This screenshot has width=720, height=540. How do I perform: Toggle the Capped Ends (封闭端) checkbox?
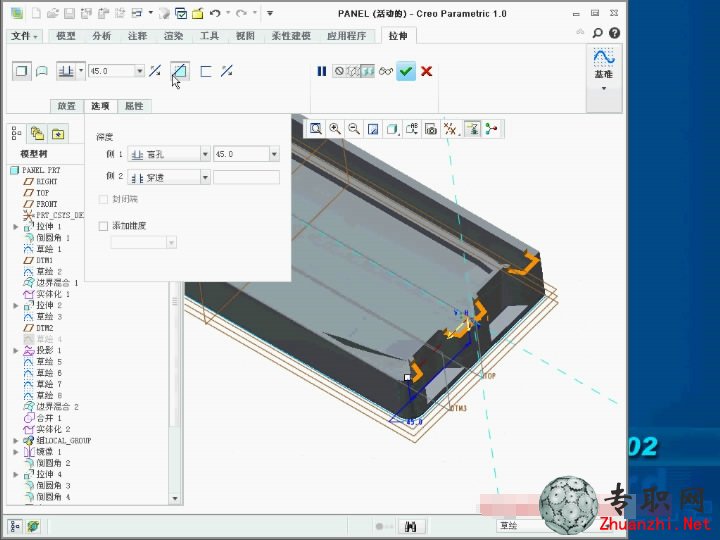pos(103,199)
